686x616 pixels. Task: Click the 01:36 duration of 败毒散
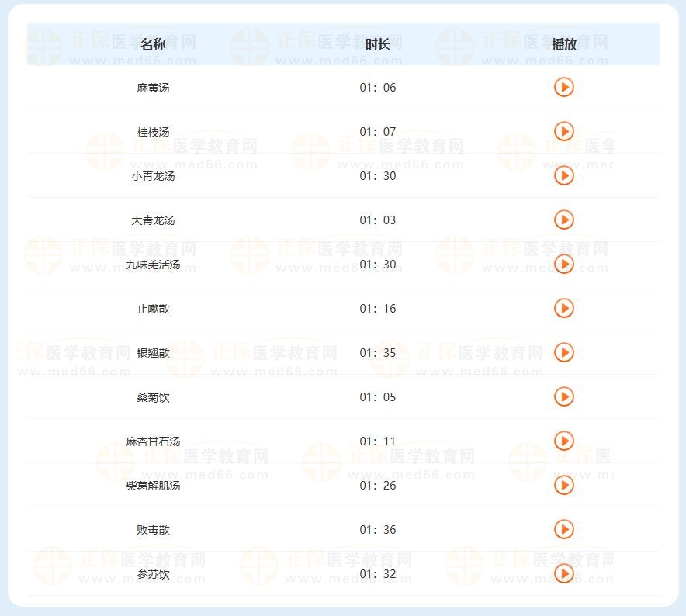377,530
